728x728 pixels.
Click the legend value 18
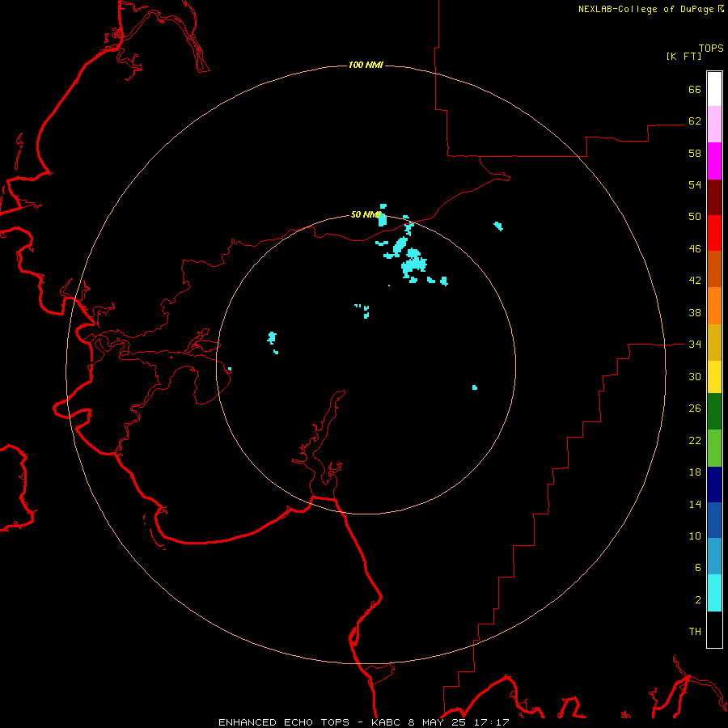(695, 472)
